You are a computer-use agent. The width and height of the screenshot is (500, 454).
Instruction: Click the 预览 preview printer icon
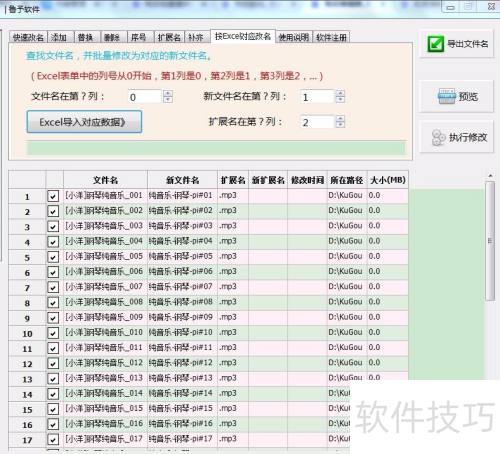[x=446, y=96]
